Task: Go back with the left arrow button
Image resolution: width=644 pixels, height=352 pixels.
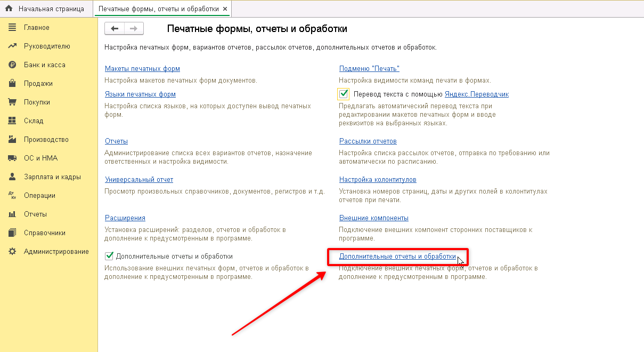Action: pos(115,29)
